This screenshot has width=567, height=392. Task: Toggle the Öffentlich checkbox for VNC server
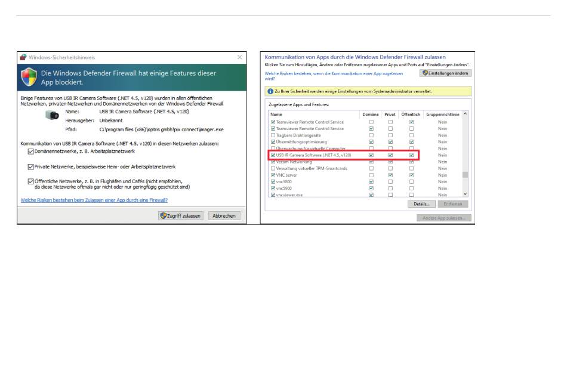click(411, 175)
